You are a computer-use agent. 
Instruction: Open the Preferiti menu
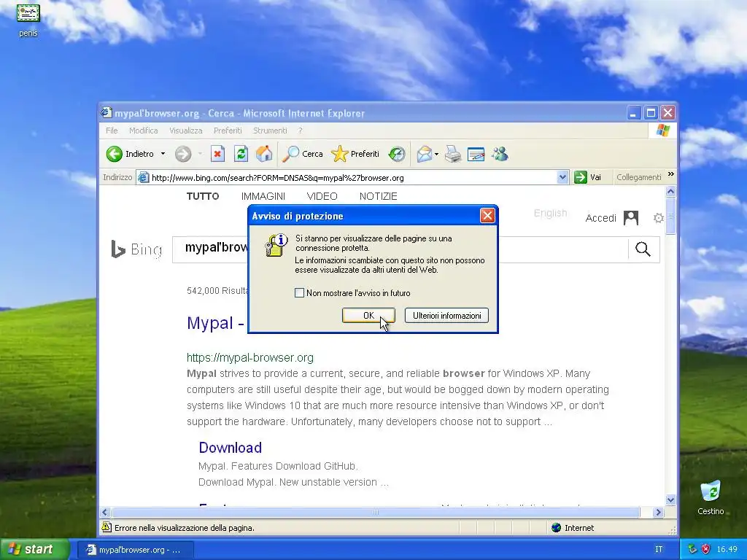pos(228,131)
